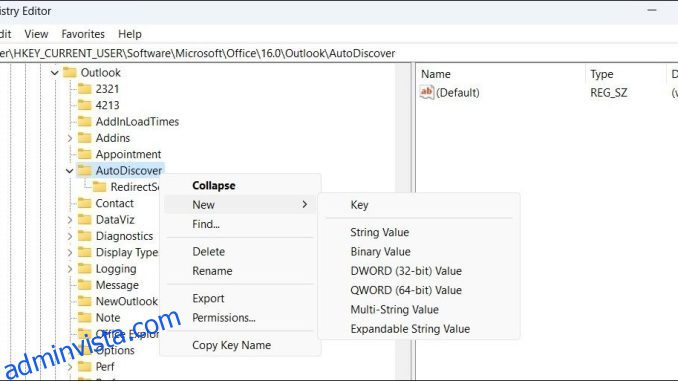Viewport: 678px width, 381px height.
Task: Click the Contact folder icon
Action: 85,203
